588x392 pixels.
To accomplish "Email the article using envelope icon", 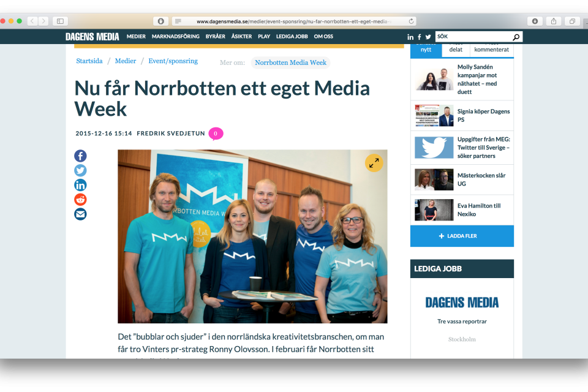I will 80,214.
